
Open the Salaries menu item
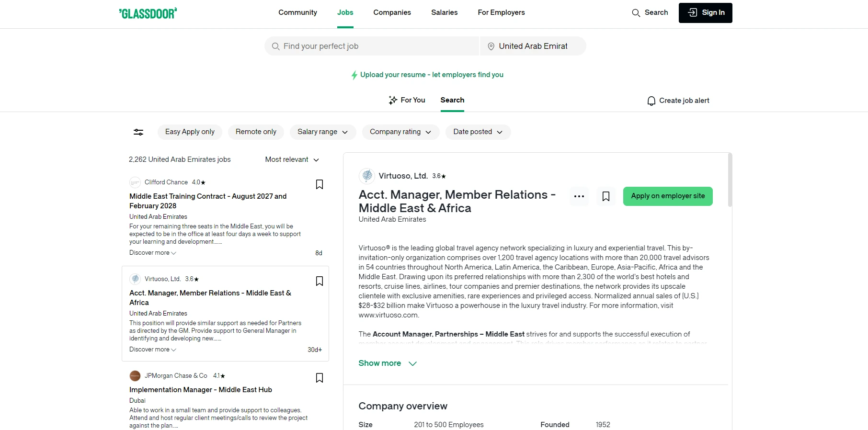(444, 13)
